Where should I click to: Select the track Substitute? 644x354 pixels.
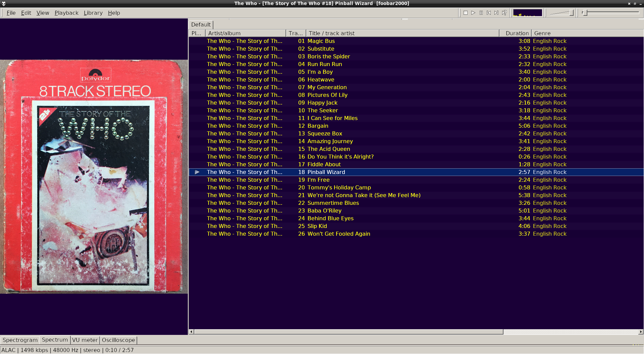coord(416,49)
